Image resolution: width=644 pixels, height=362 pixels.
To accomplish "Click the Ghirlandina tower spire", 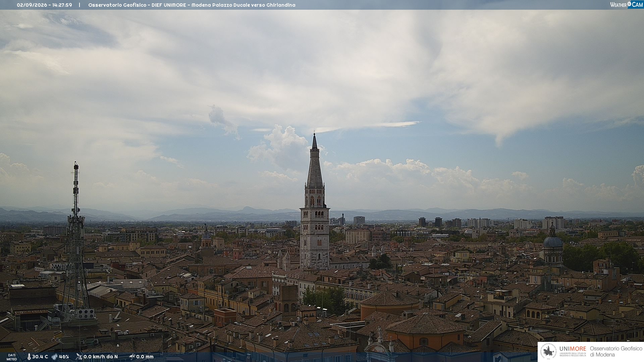I will 315,160.
